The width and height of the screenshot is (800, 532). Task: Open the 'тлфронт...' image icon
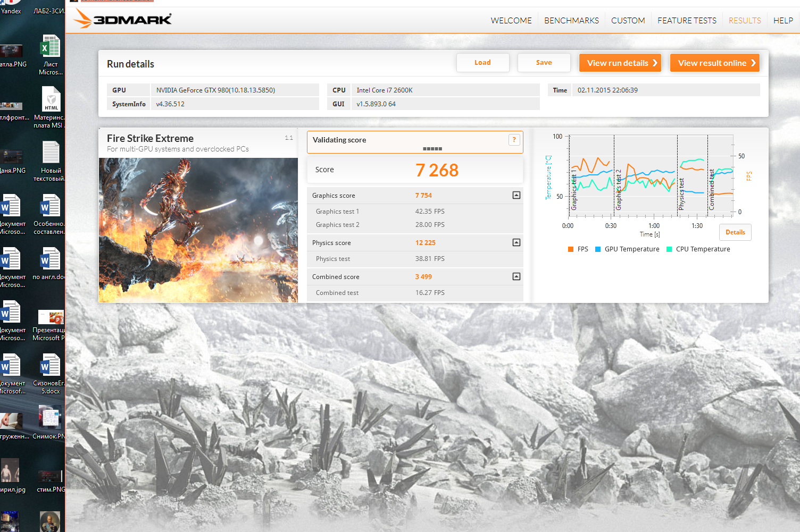[x=13, y=112]
